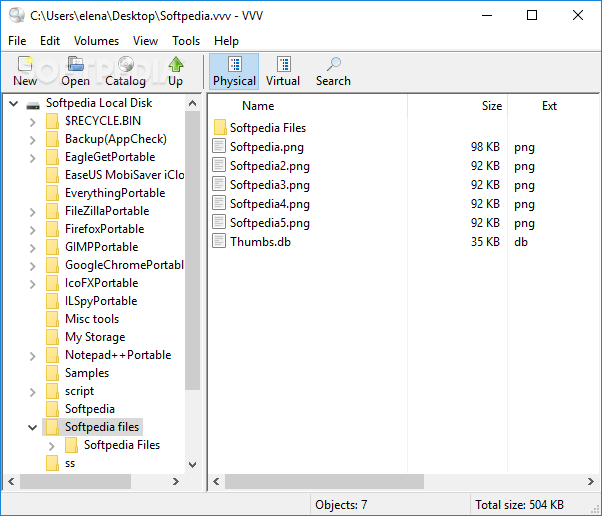The width and height of the screenshot is (602, 516).
Task: Click the $RECYCLE.BIN folder icon
Action: tap(52, 121)
